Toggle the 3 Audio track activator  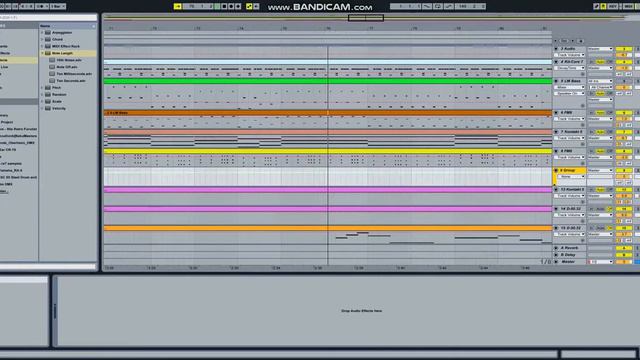click(624, 49)
